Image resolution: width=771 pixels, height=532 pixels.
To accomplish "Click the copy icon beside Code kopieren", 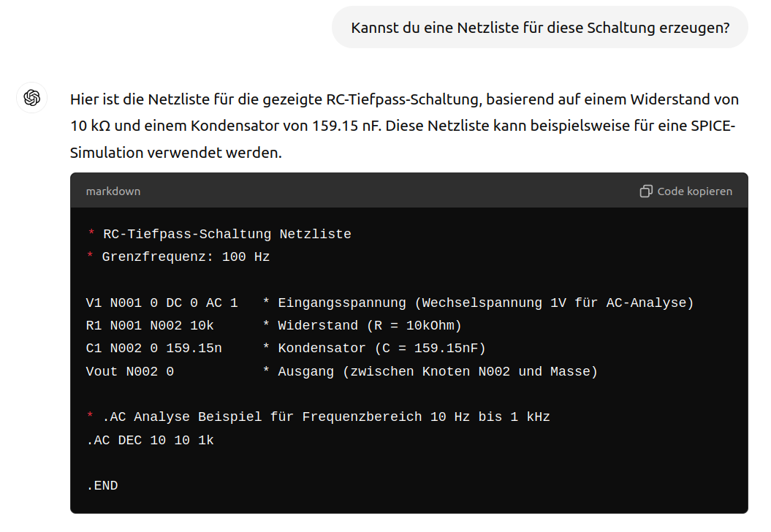I will click(646, 191).
